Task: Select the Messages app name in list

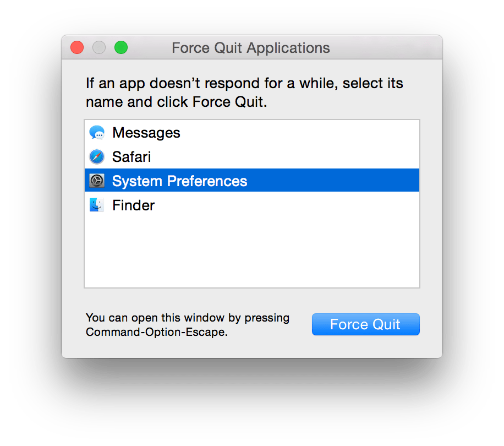Action: pos(146,133)
